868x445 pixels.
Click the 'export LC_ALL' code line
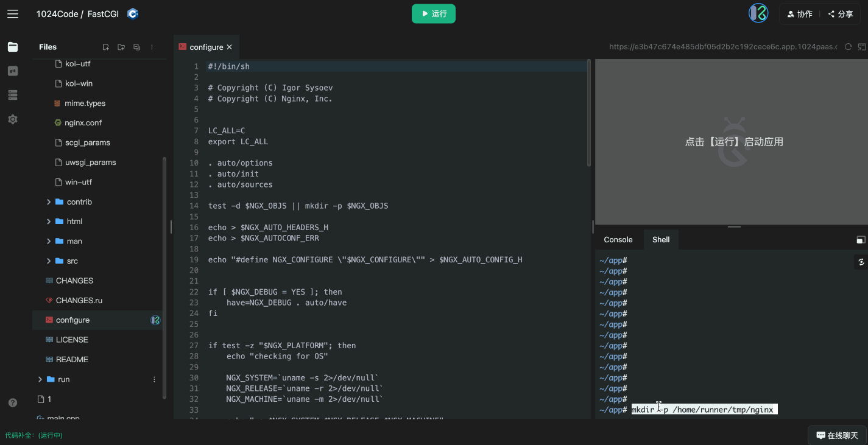(x=238, y=141)
